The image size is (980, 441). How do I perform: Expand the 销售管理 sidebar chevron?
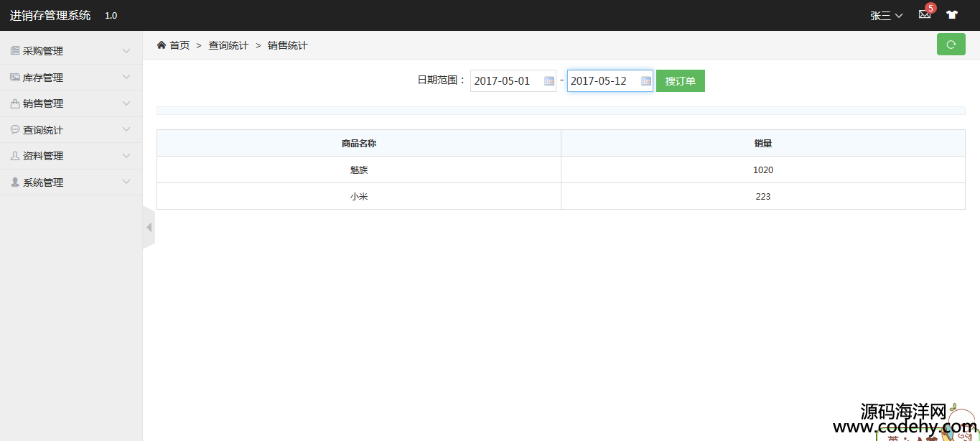126,103
